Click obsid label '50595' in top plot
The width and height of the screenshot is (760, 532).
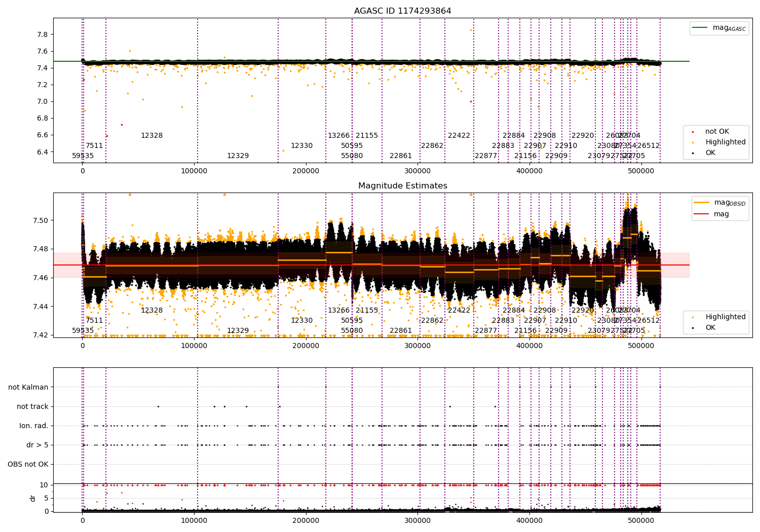point(352,146)
